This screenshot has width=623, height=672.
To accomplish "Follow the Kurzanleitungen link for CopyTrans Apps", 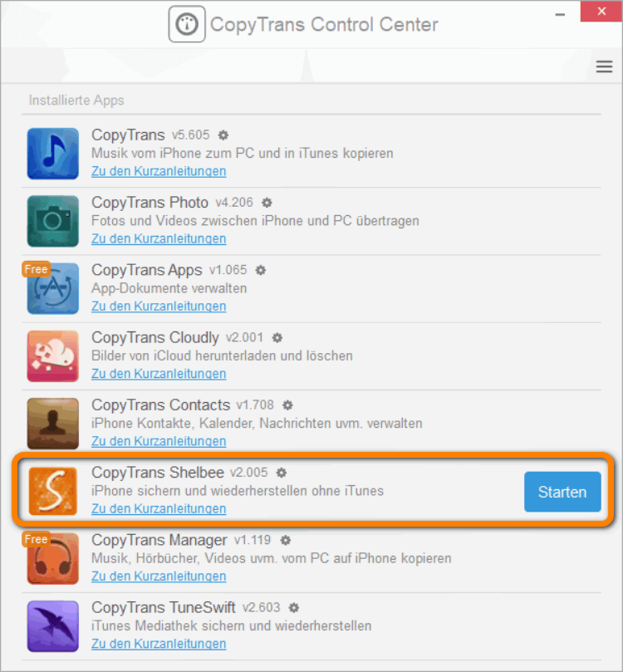I will pos(158,307).
